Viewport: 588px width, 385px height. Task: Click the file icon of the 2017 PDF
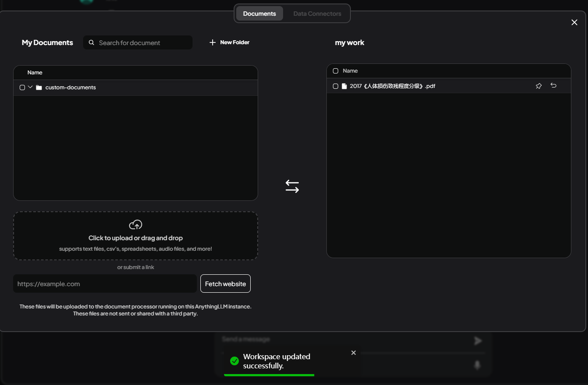344,86
